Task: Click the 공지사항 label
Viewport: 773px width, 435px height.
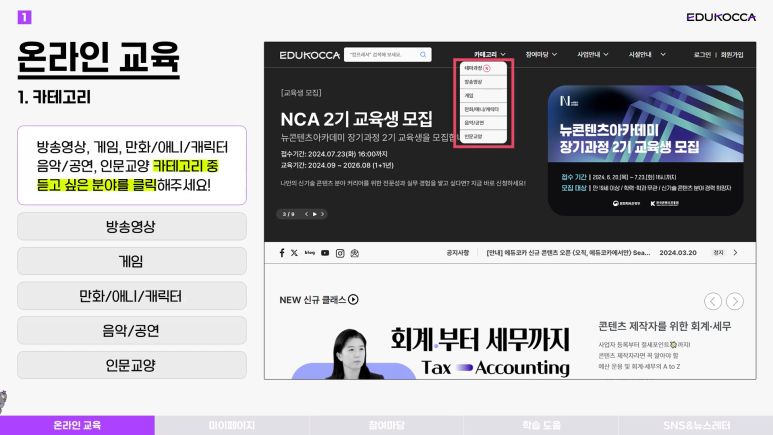Action: [457, 253]
